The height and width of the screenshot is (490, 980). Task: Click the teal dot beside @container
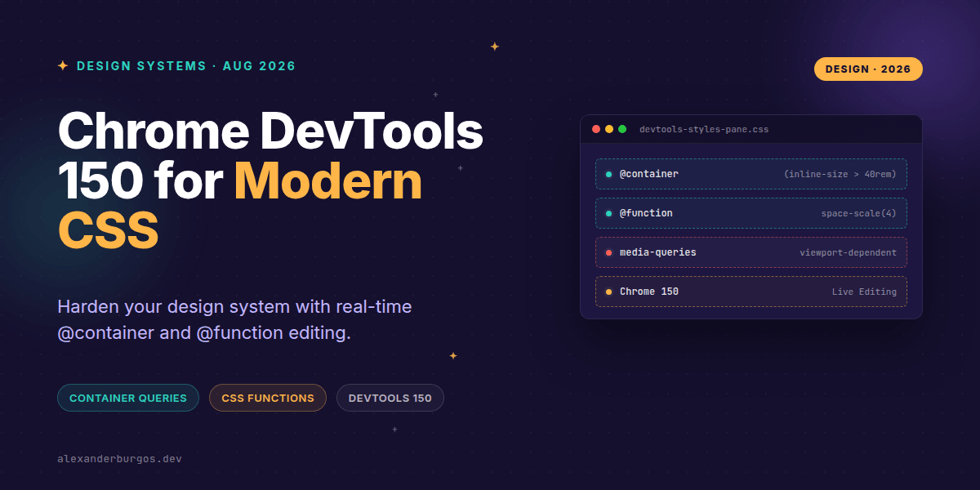pos(608,174)
